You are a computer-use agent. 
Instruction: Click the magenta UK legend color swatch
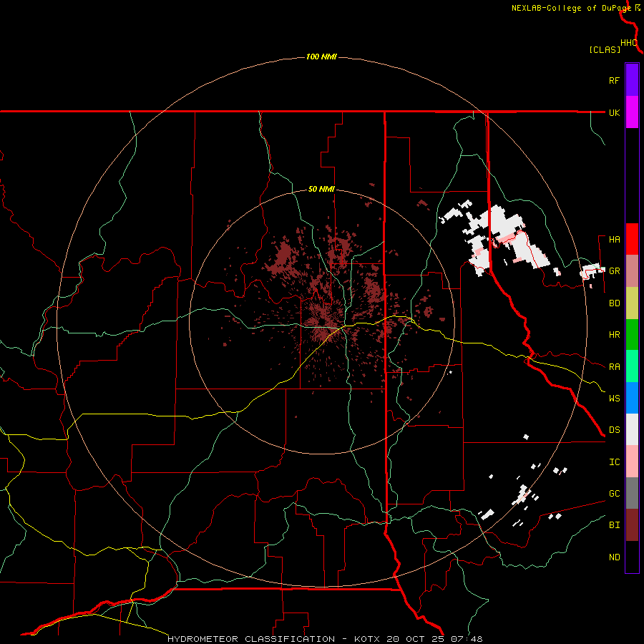point(632,112)
